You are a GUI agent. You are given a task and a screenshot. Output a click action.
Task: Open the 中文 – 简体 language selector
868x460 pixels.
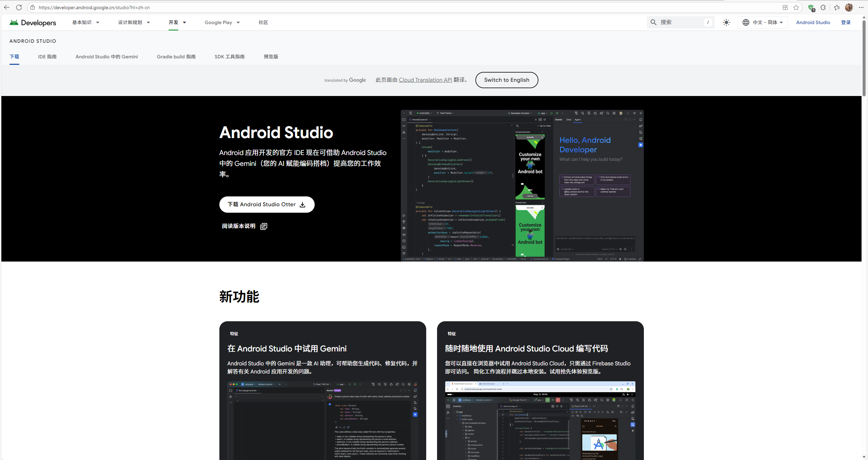[x=763, y=22]
